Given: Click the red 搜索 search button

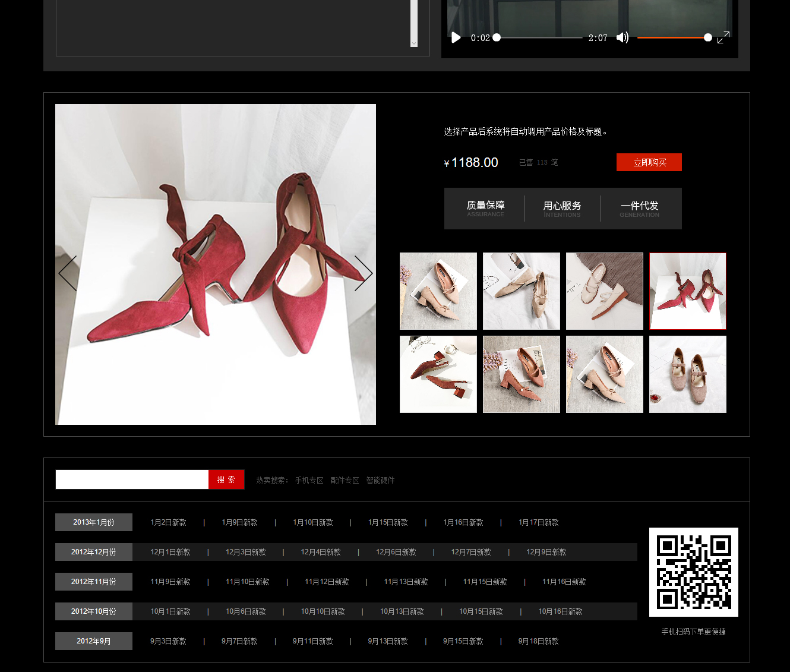Looking at the screenshot, I should click(x=226, y=479).
